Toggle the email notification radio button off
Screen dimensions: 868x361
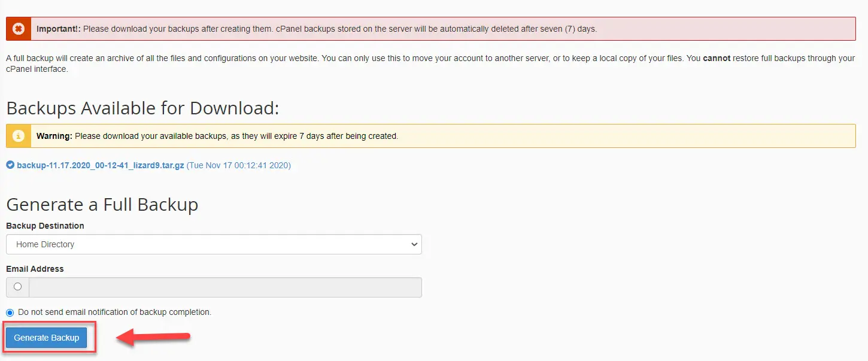9,312
